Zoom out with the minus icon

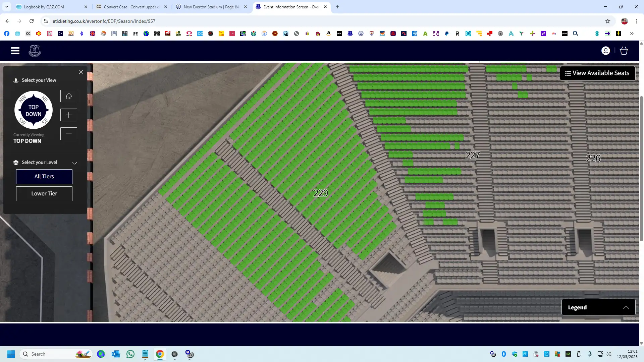[69, 133]
